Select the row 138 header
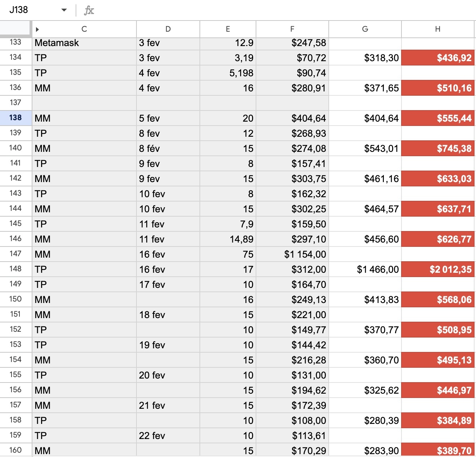This screenshot has height=457, width=476. click(x=15, y=118)
